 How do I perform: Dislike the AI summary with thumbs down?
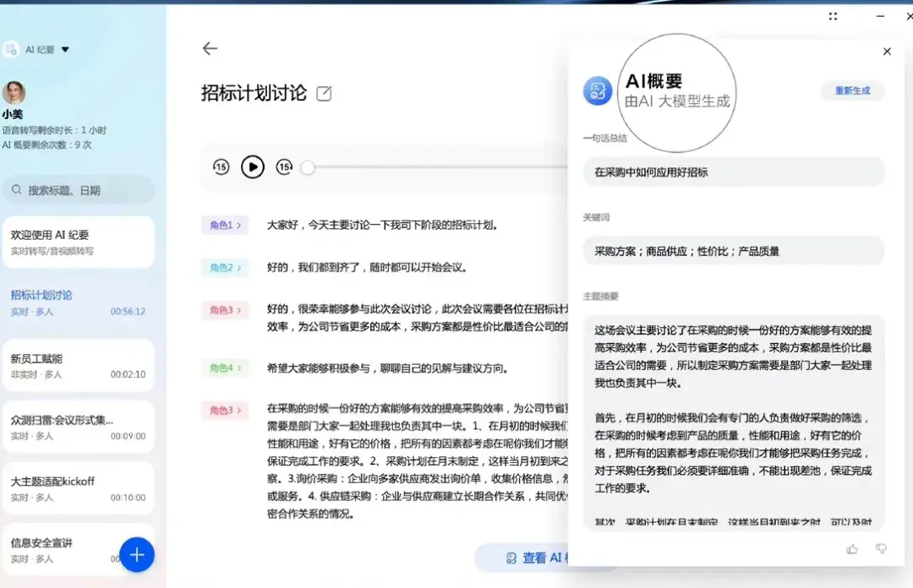click(x=881, y=549)
